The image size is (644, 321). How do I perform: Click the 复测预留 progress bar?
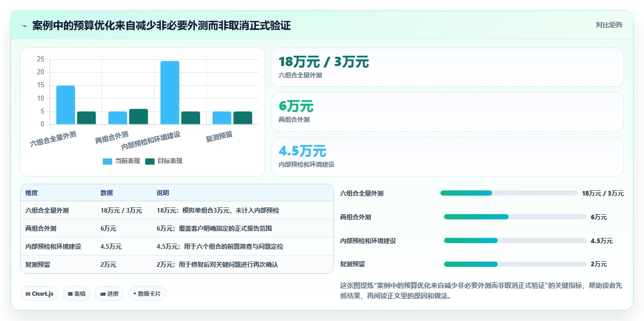(x=515, y=264)
